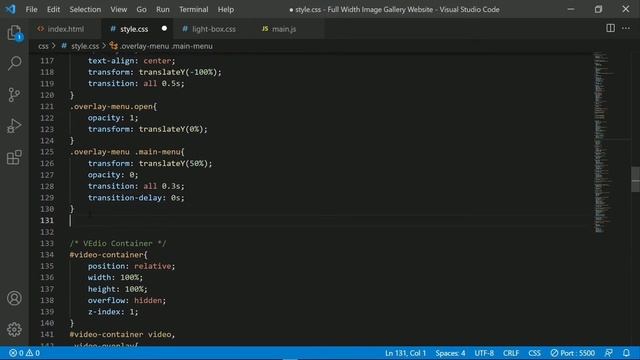Click the text 'text-align: center;'
This screenshot has width=640, height=360.
pos(131,61)
